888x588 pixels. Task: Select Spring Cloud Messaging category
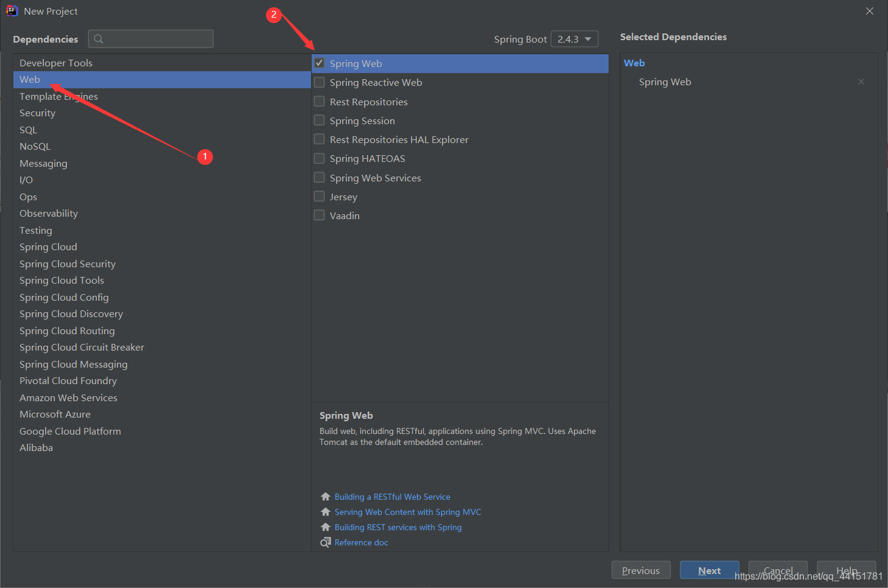tap(162, 364)
